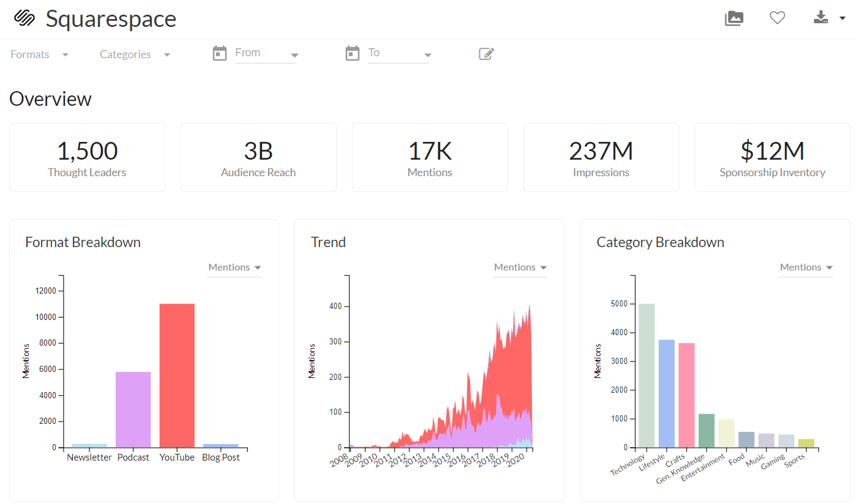Click the red YouTube bar
857x504 pixels.
pos(177,376)
